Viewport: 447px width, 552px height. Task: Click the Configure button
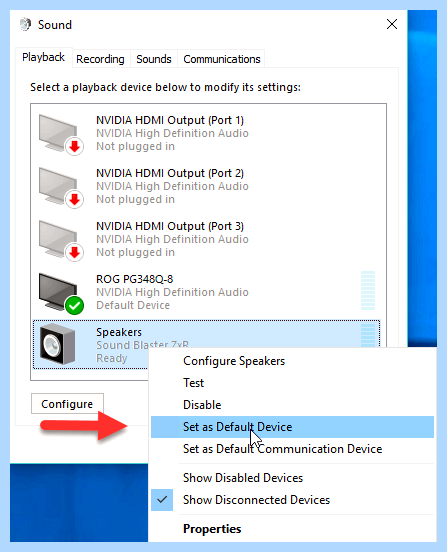67,404
